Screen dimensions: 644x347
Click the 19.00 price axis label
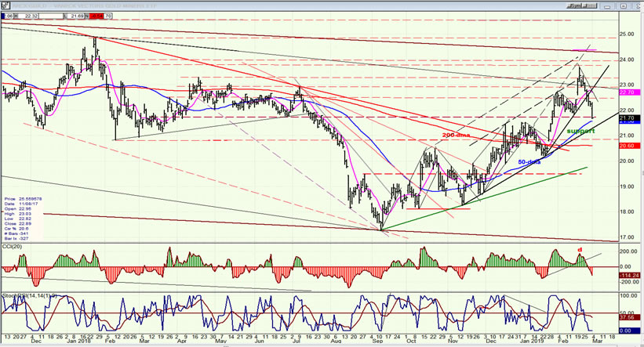[x=626, y=186]
